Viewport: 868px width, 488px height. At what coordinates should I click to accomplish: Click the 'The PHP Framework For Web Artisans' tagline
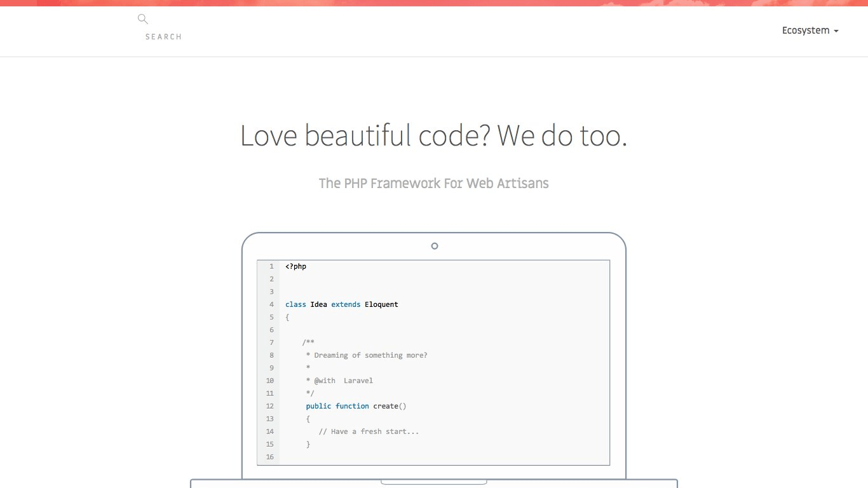coord(434,183)
